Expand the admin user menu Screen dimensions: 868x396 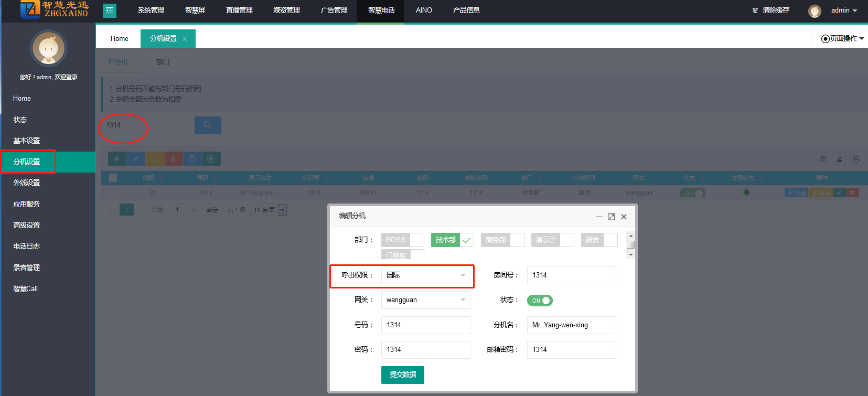pyautogui.click(x=843, y=10)
